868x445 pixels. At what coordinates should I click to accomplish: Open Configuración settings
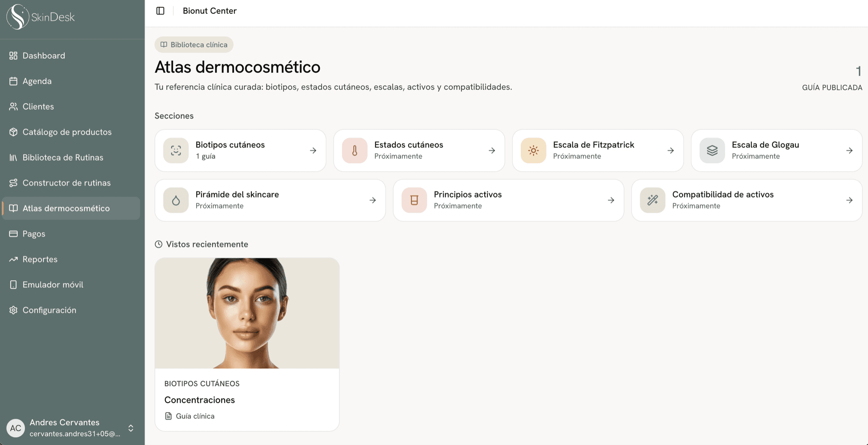click(71, 310)
